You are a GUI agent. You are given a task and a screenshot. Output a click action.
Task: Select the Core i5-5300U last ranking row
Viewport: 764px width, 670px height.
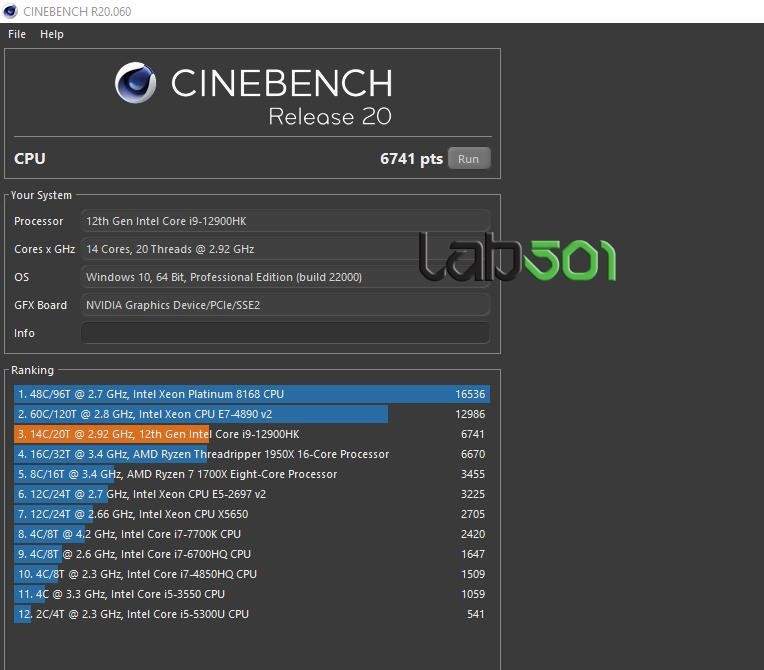[x=252, y=614]
